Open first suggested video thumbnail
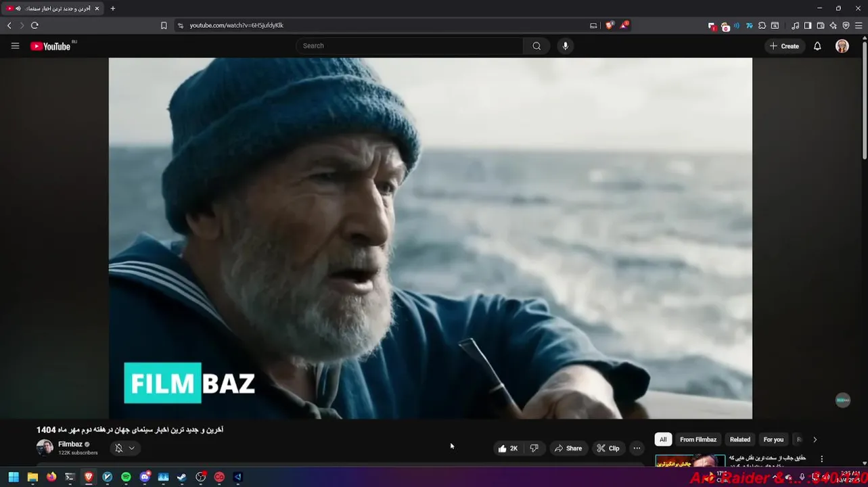The image size is (868, 487). [690, 461]
